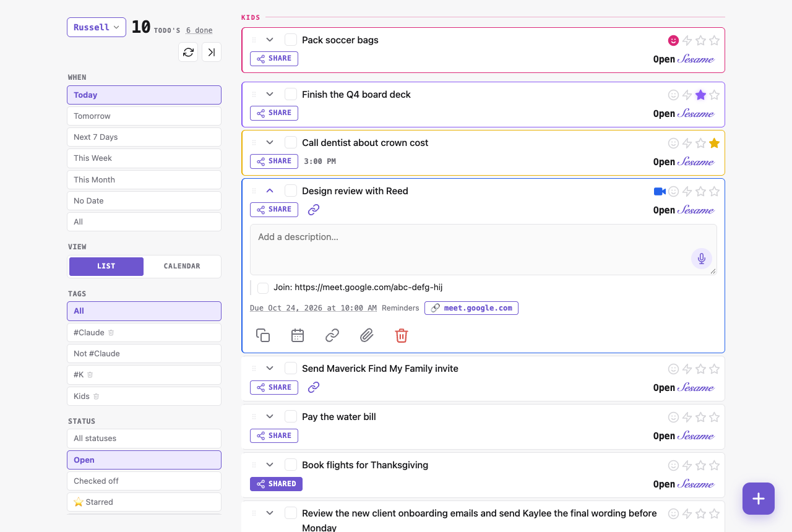Screen dimensions: 792x532
Task: Expand the Send Maverick Find My Family task
Action: tap(270, 369)
